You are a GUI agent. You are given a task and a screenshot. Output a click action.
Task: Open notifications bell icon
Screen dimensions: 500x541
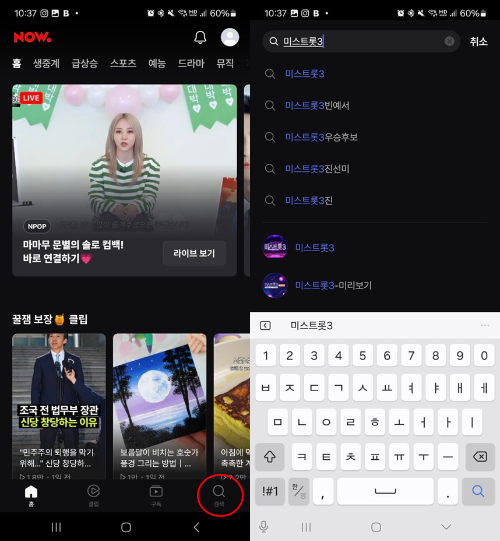click(200, 37)
